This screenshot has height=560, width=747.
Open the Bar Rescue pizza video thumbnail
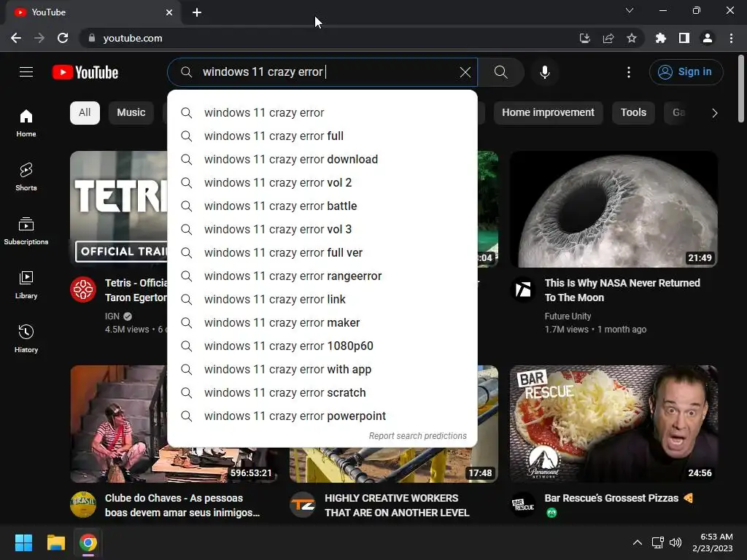pos(614,424)
